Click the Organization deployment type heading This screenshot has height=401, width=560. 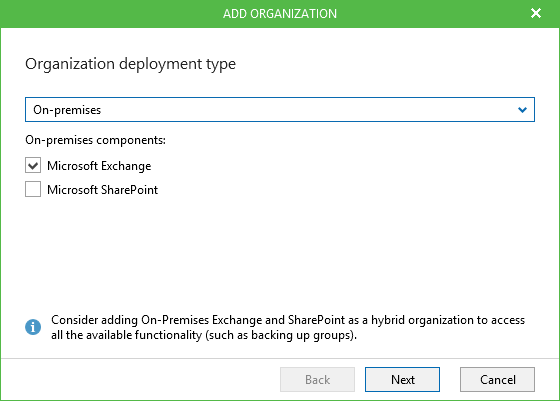click(130, 64)
